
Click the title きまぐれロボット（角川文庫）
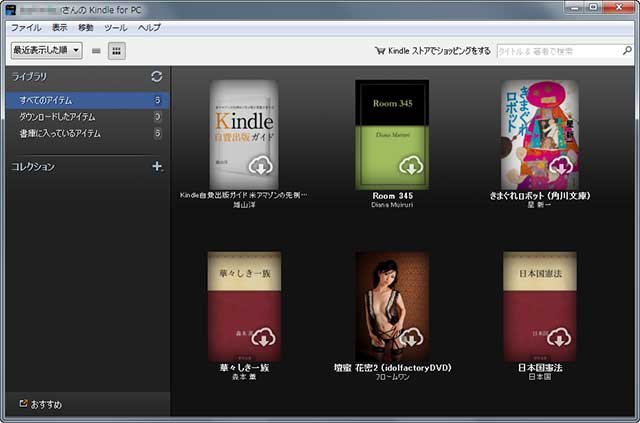coord(540,196)
